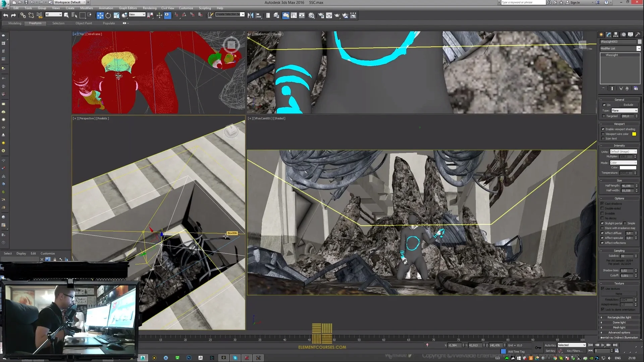Click the Render Production teapot icon
The height and width of the screenshot is (362, 644).
pyautogui.click(x=337, y=15)
